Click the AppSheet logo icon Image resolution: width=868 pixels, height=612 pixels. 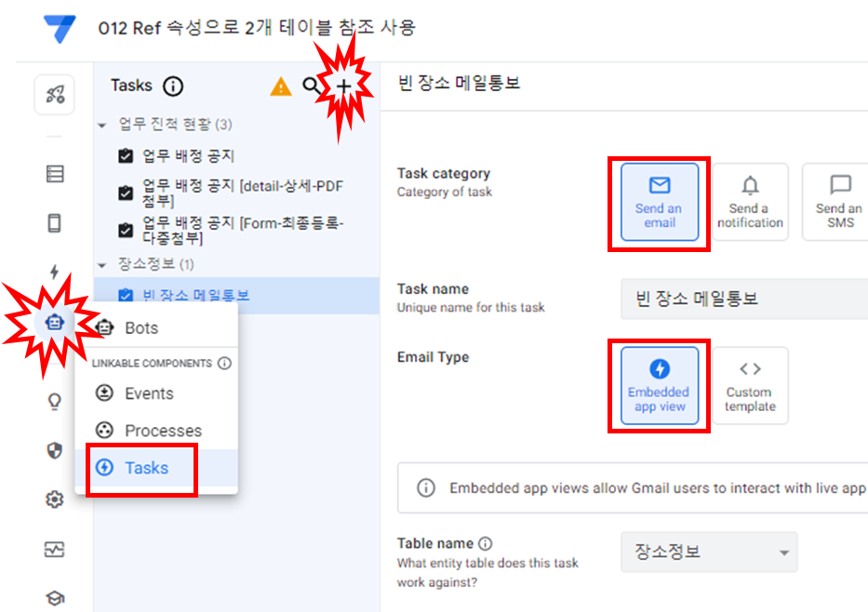coord(60,28)
